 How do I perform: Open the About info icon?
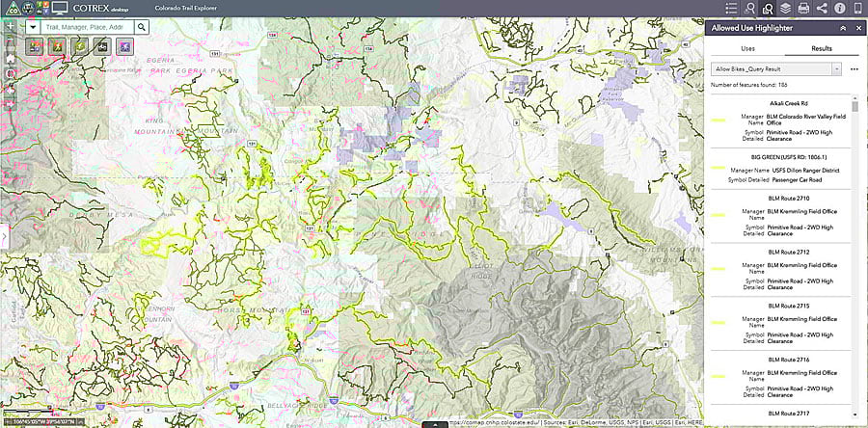(839, 9)
